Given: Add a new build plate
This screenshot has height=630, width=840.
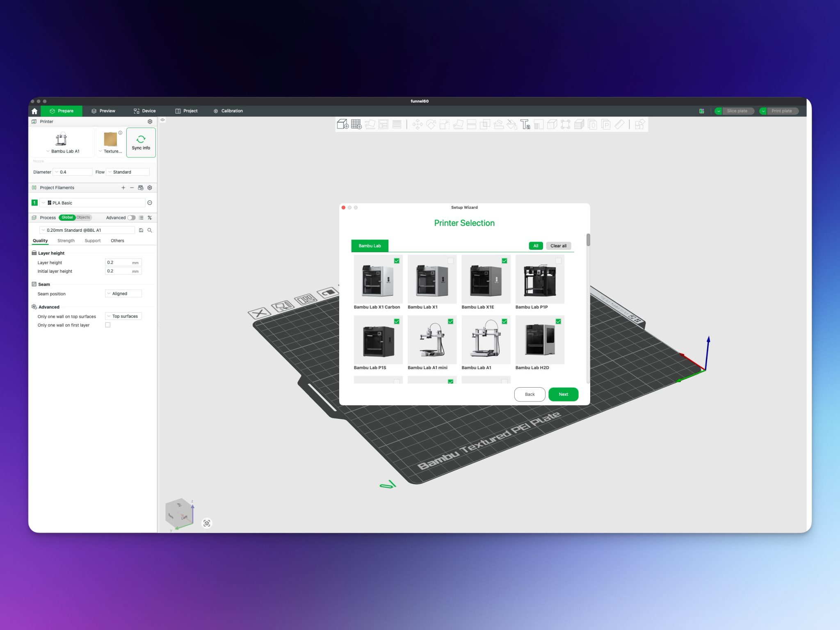Looking at the screenshot, I should tap(356, 124).
